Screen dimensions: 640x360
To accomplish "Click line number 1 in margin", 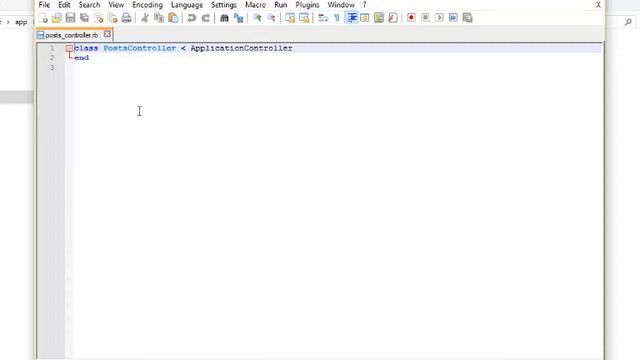I will (x=52, y=48).
